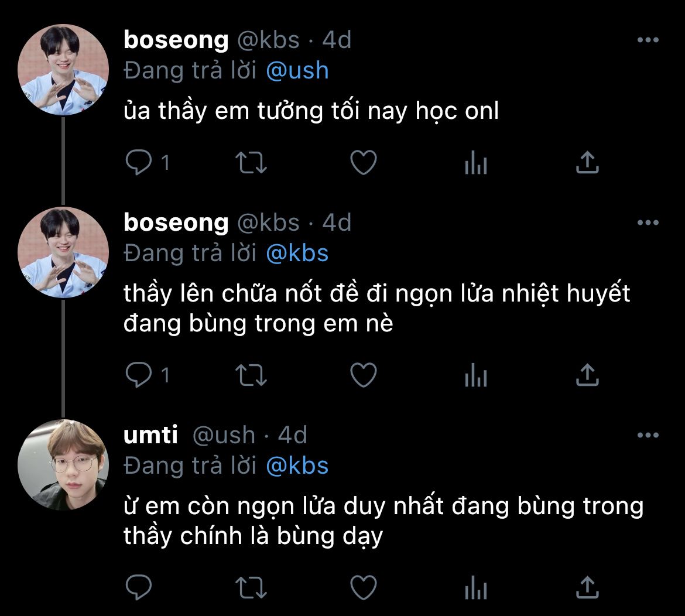Share the "tối nay học onl" tweet

587,163
